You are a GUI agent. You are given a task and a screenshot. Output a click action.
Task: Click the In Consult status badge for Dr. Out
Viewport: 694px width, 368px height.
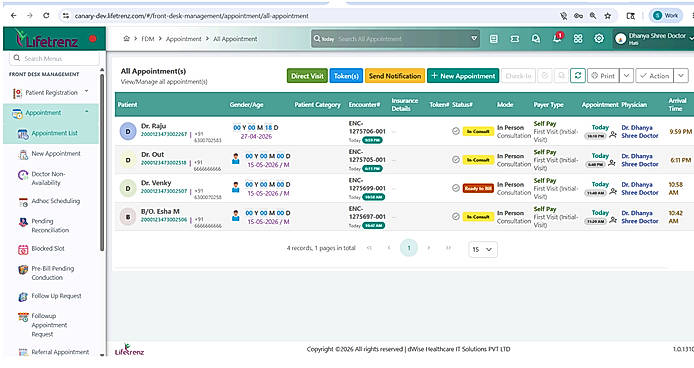pyautogui.click(x=478, y=160)
